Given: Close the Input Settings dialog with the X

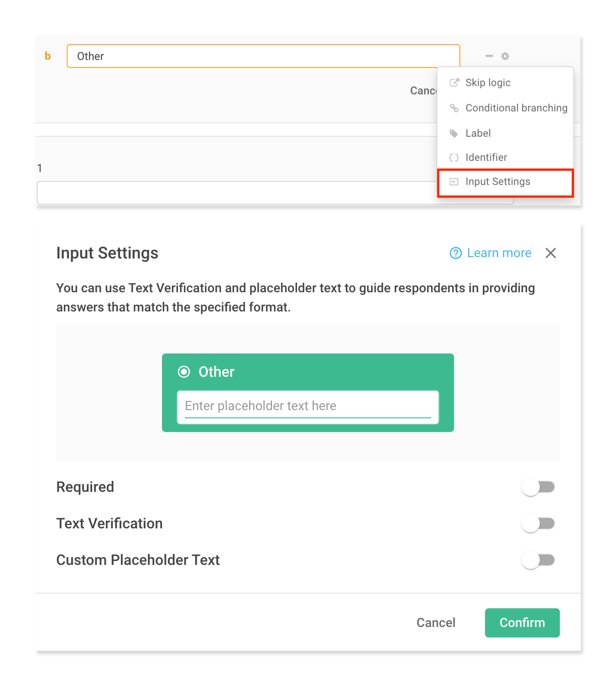Looking at the screenshot, I should click(551, 253).
